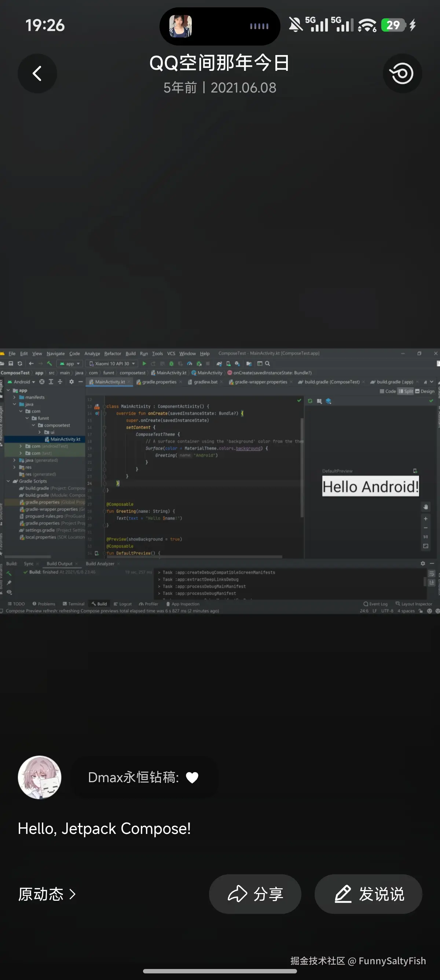
Task: Open the Dmax永恒钻稿 profile avatar
Action: [x=40, y=777]
